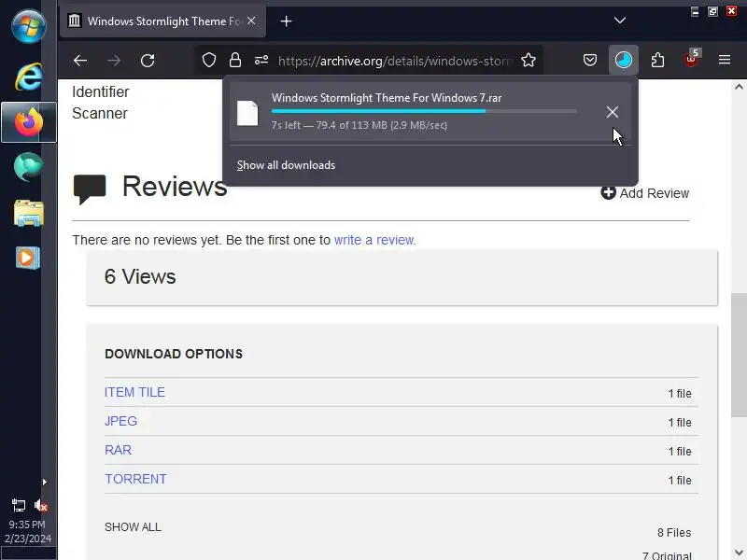Add a review via Add Review
Viewport: 747px width, 560px height.
pos(644,193)
